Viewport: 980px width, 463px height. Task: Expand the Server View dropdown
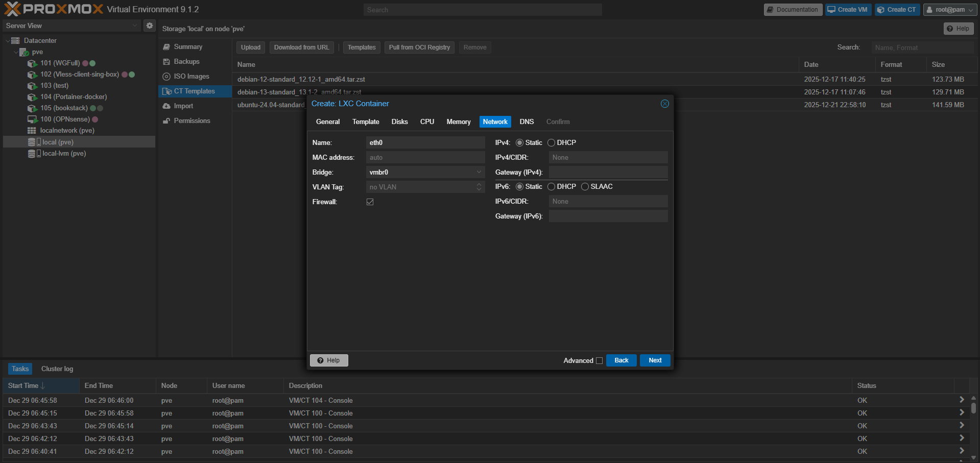pos(71,26)
